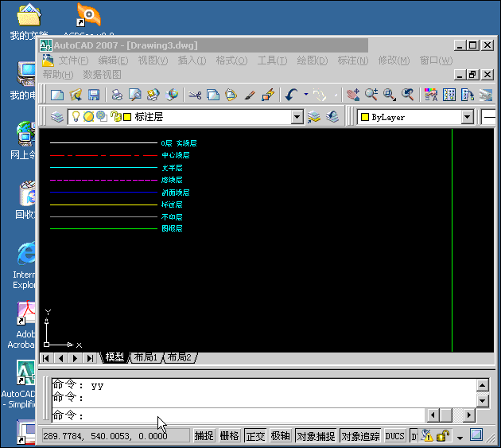Click the Layer Previous icon

pyautogui.click(x=332, y=117)
